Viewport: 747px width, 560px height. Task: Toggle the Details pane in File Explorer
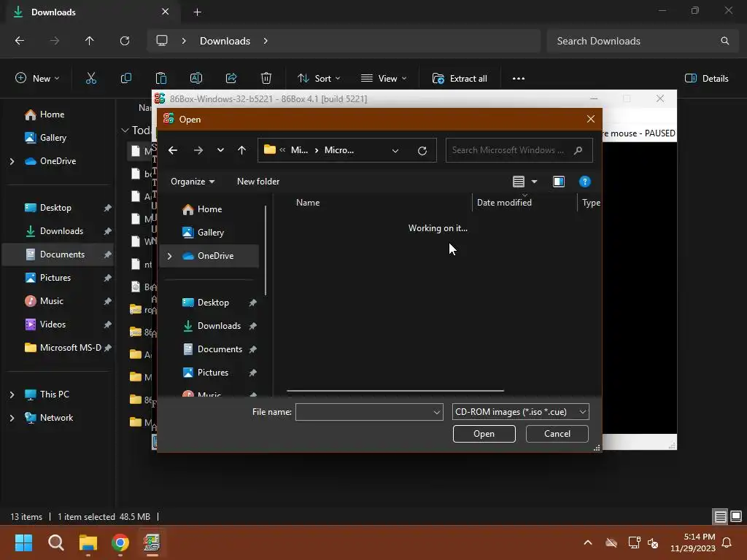point(706,79)
